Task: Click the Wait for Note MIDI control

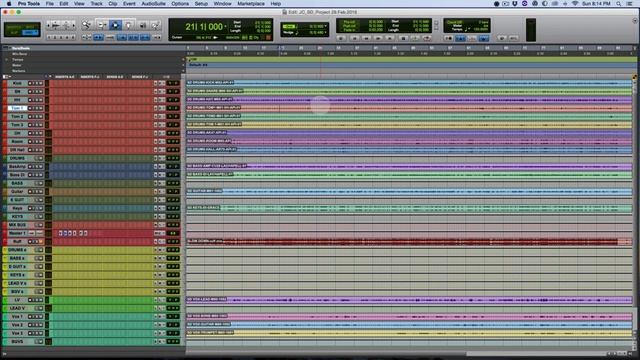Action: tap(448, 38)
